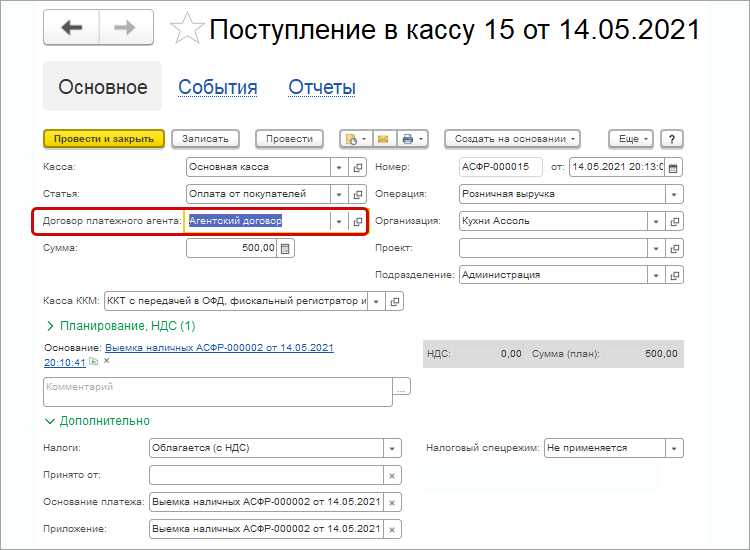Open the Статья dropdown list
This screenshot has width=750, height=550.
[339, 194]
